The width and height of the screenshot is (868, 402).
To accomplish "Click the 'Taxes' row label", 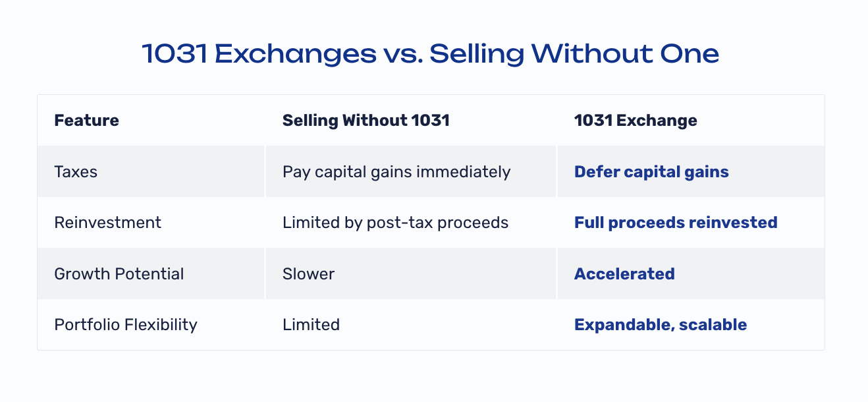I will (76, 172).
